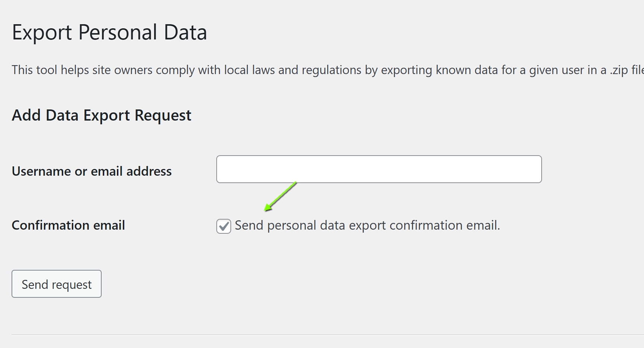The width and height of the screenshot is (644, 348).
Task: Uncheck the confirmation email checkbox
Action: click(x=224, y=226)
